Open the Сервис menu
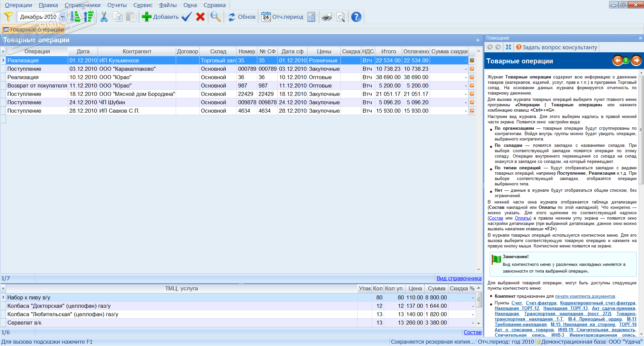 (x=143, y=5)
